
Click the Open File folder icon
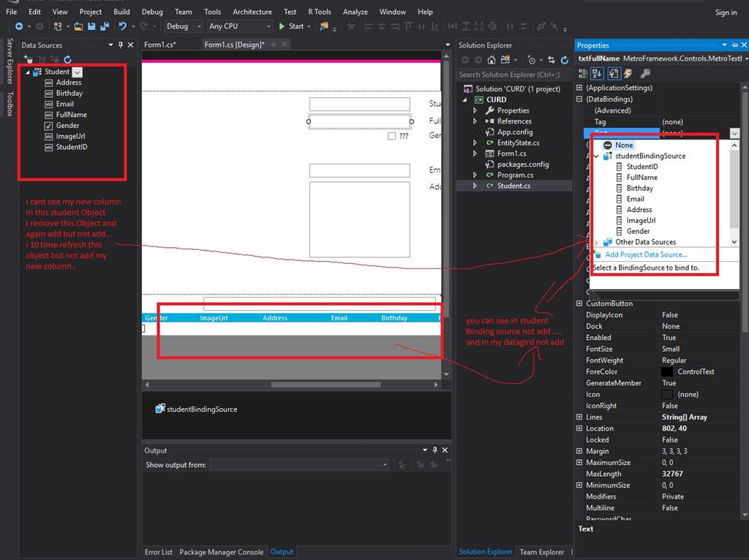[78, 26]
